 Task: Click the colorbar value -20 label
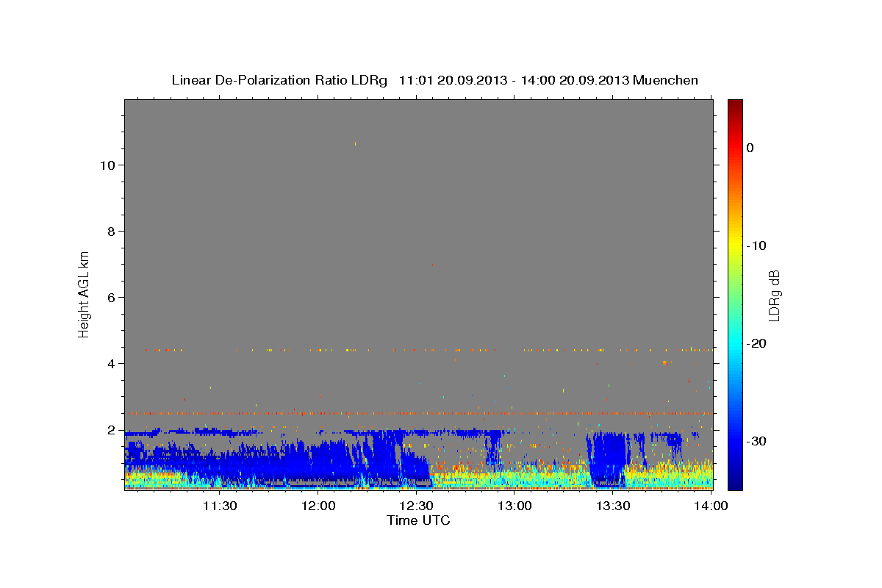[x=757, y=343]
